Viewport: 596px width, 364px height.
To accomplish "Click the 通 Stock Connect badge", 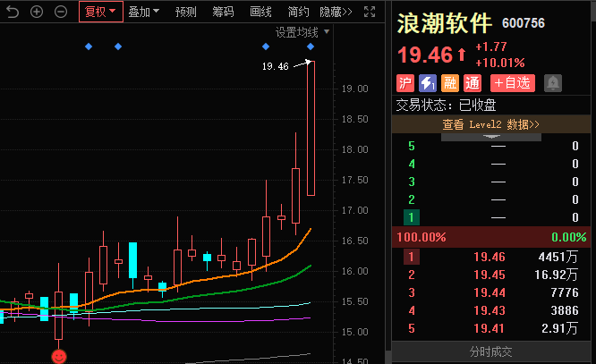I will click(x=473, y=83).
